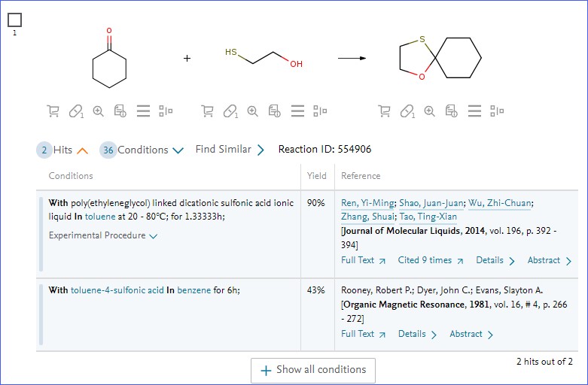View Cited 9 times link

[430, 260]
